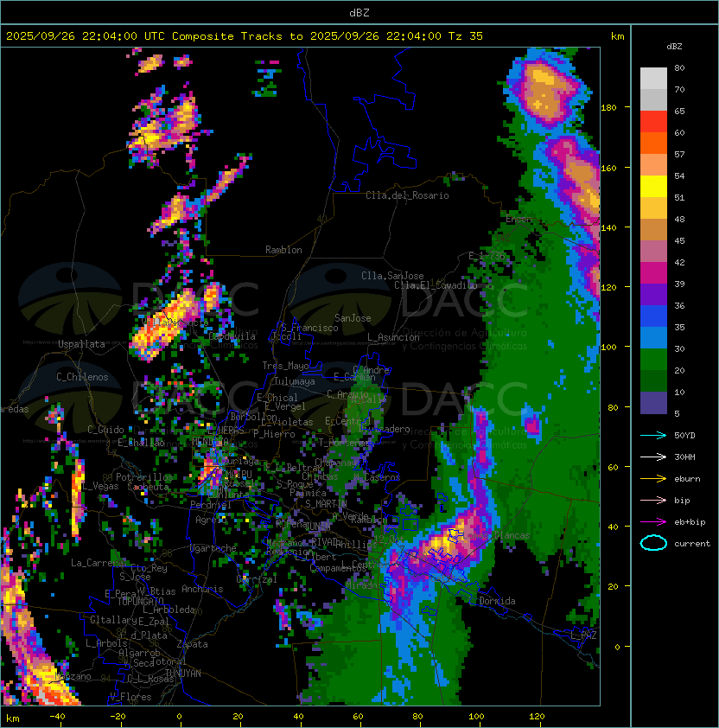Click the km label at bottom left
719x728 pixels.
(x=13, y=718)
